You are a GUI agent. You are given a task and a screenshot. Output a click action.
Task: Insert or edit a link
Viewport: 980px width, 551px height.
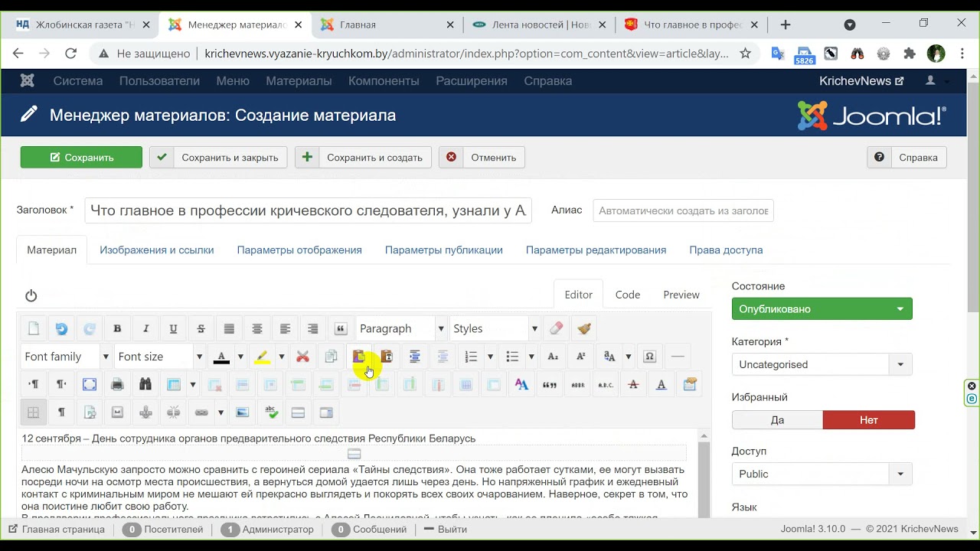[201, 412]
